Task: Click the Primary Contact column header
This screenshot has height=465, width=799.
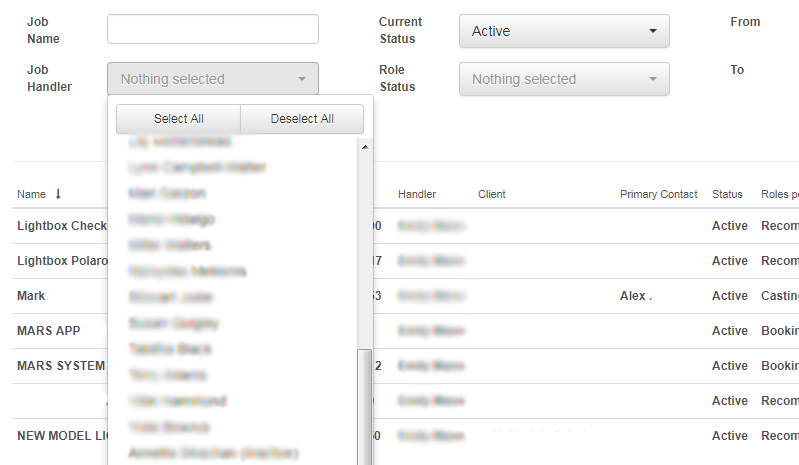Action: pos(658,194)
